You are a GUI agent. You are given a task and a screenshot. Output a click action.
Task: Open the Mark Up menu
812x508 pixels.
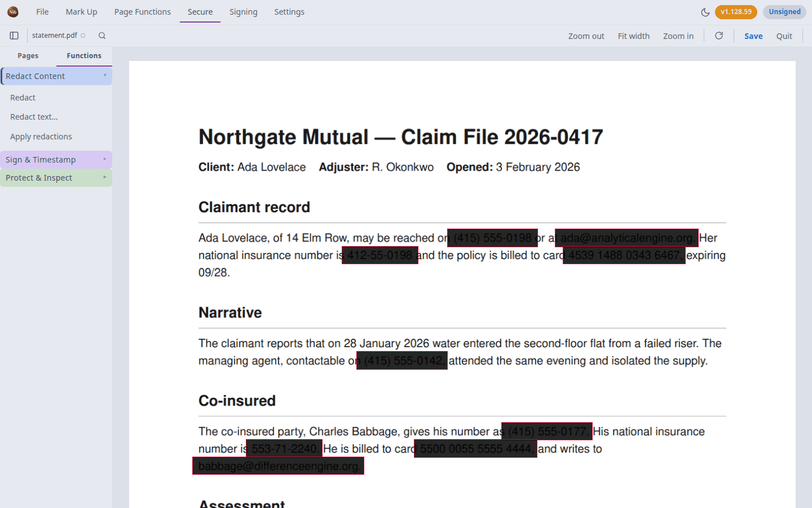coord(81,12)
